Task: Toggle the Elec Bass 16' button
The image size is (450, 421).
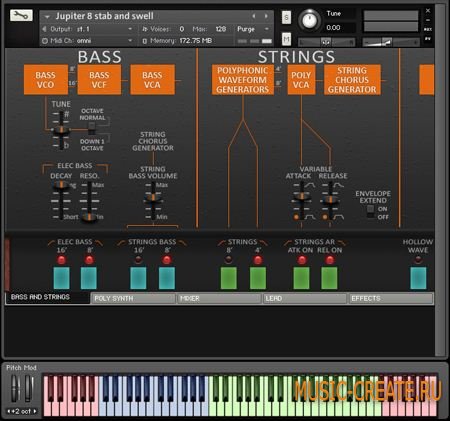Action: click(62, 278)
